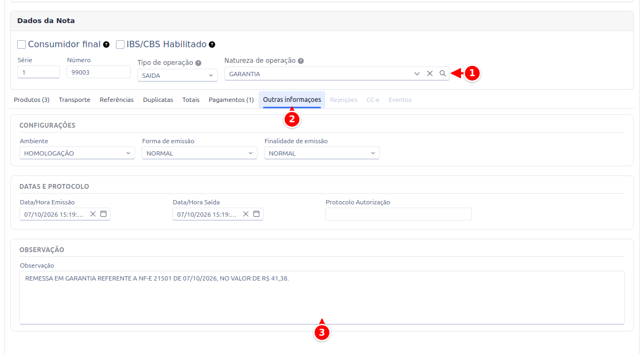Clear the Data/Hora Saída value
644x354 pixels.
(x=246, y=214)
